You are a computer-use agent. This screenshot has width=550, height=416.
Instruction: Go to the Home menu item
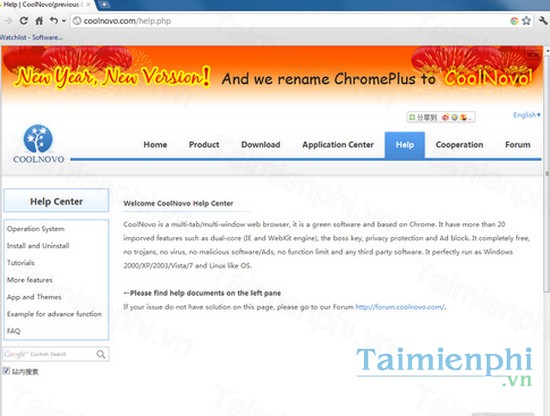point(155,145)
